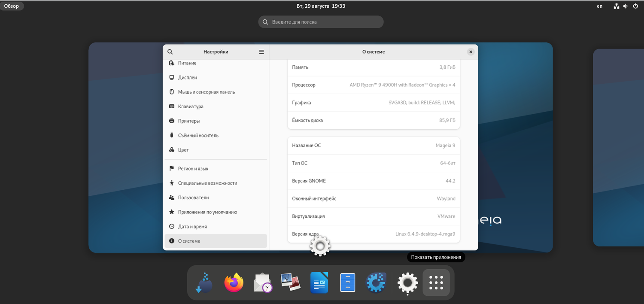Click the Виртуализация VMware row
This screenshot has width=644, height=304.
(374, 216)
